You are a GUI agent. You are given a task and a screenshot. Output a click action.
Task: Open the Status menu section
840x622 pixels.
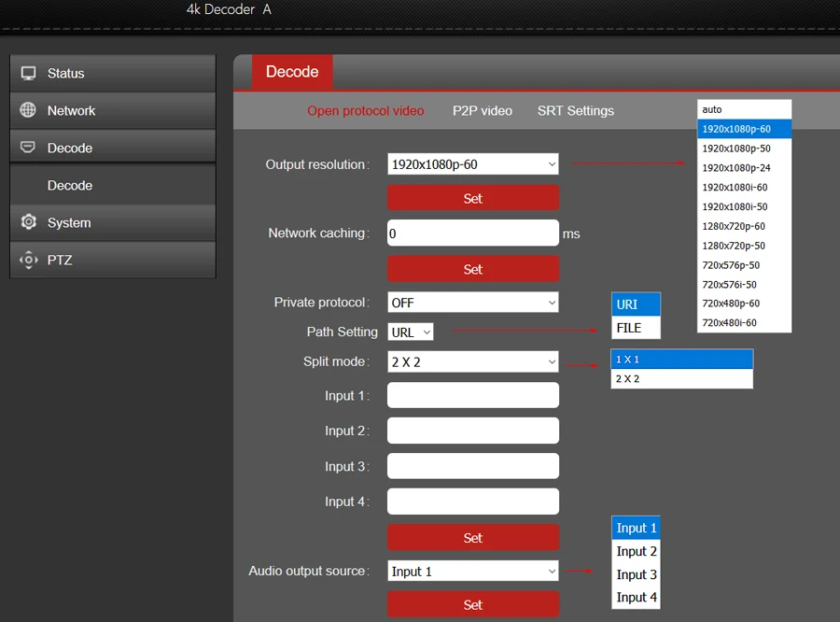click(113, 73)
